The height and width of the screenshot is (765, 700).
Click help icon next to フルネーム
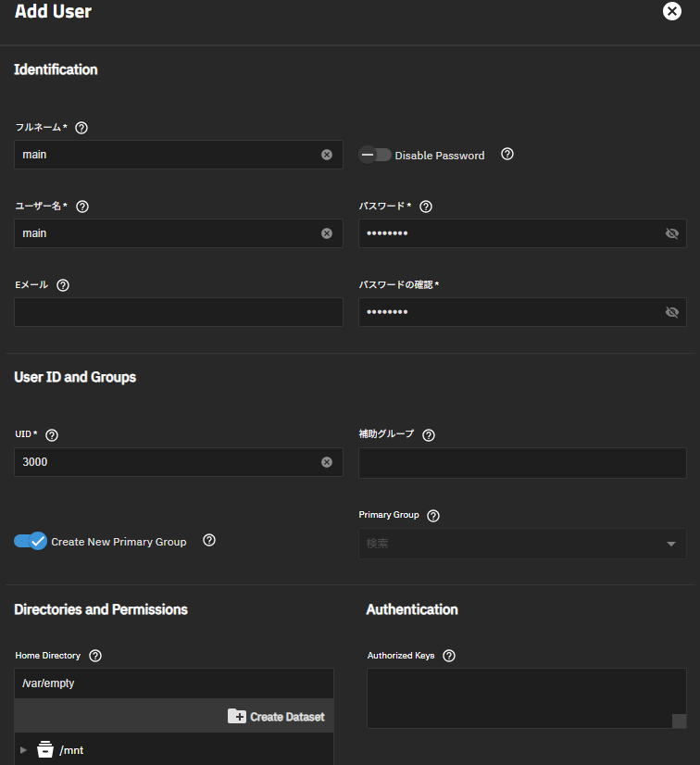(x=81, y=128)
